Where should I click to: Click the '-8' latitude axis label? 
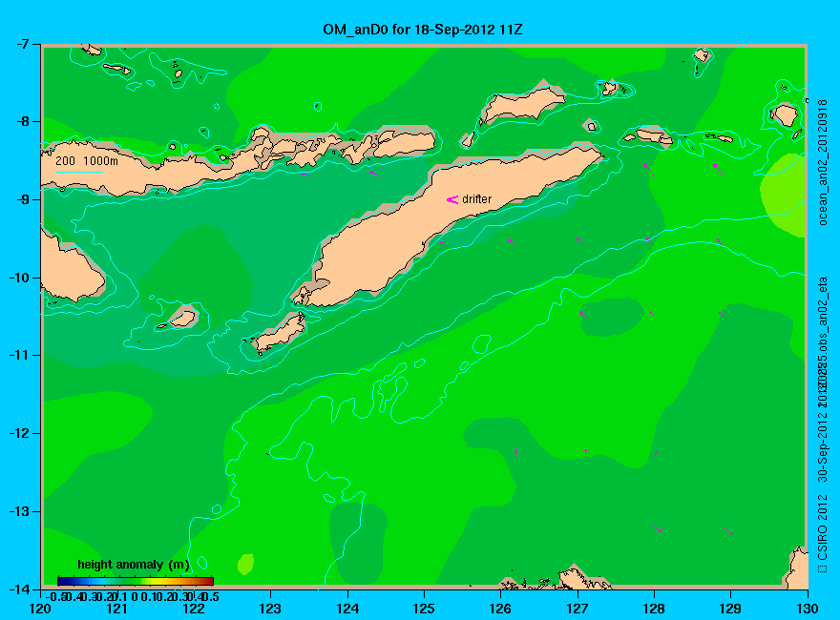pyautogui.click(x=23, y=121)
